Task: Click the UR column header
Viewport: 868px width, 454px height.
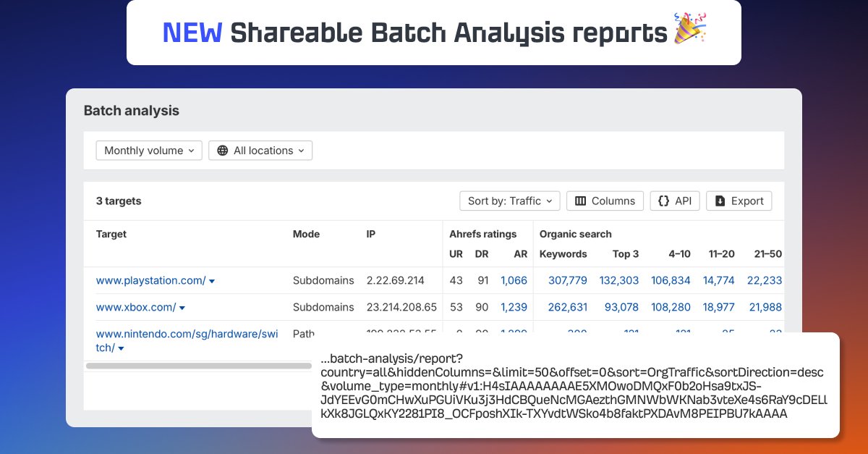Action: point(456,254)
